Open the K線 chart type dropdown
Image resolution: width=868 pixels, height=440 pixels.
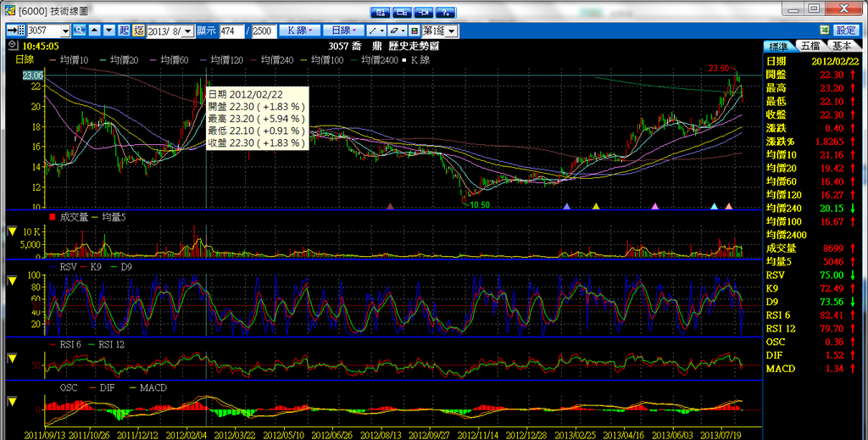coord(300,30)
